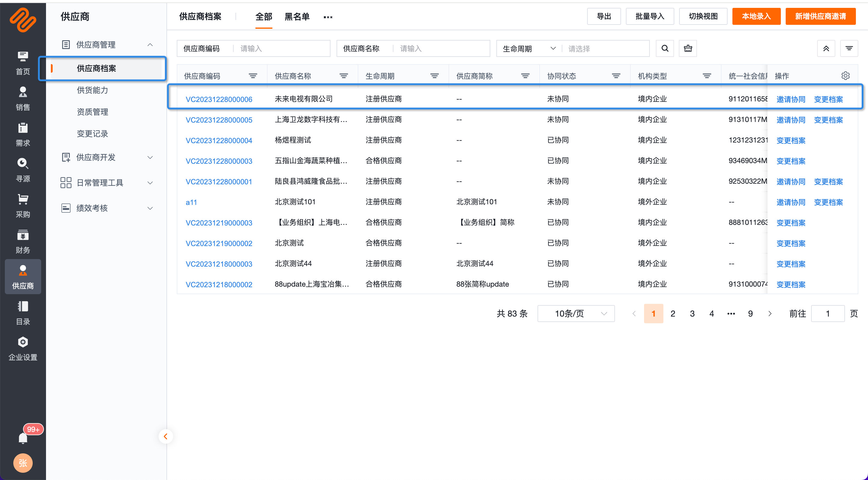Click the 导出 export button
The width and height of the screenshot is (868, 480).
coord(604,16)
